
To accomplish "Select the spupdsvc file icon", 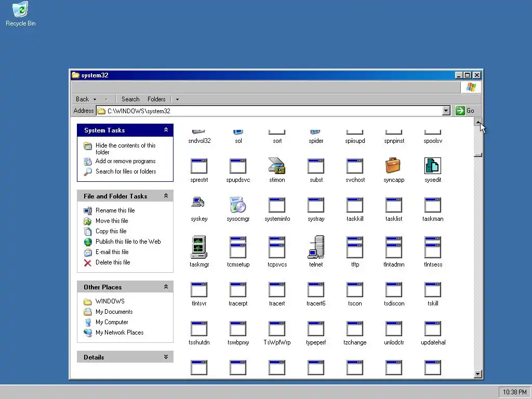I will click(x=238, y=166).
